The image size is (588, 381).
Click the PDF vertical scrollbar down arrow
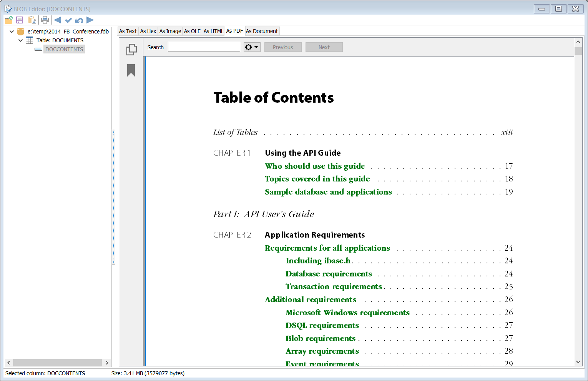[x=578, y=362]
